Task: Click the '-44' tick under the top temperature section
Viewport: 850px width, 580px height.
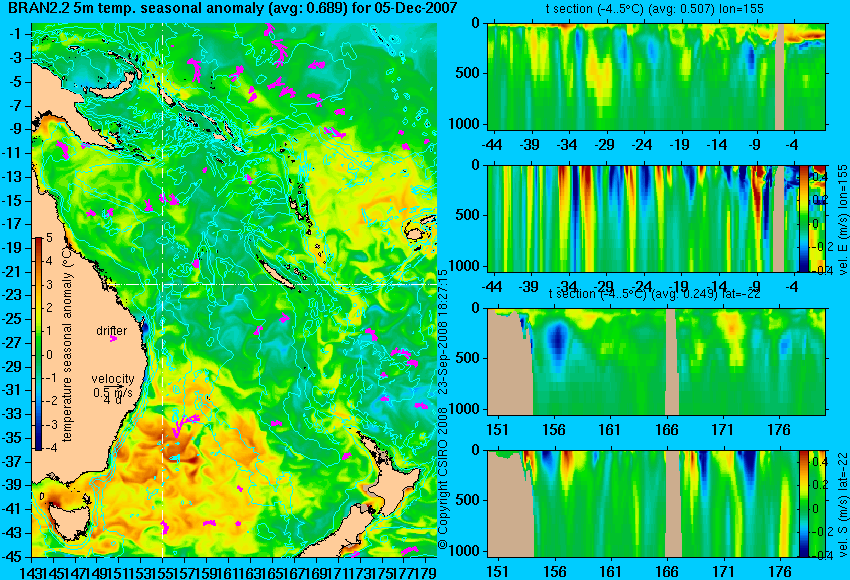Action: 492,145
